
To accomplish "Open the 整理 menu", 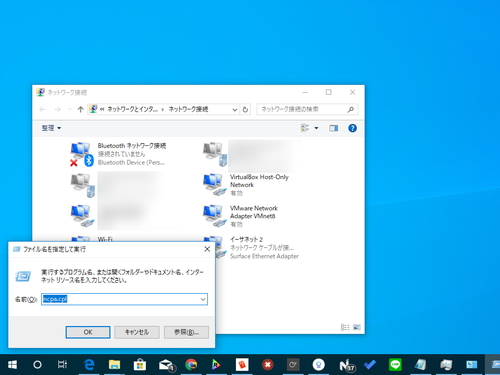I will pos(51,128).
